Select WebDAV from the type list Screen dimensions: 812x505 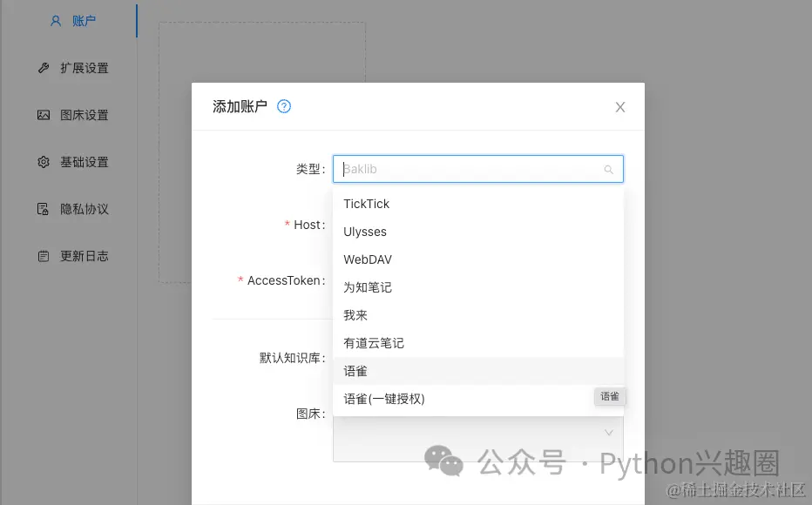[369, 259]
